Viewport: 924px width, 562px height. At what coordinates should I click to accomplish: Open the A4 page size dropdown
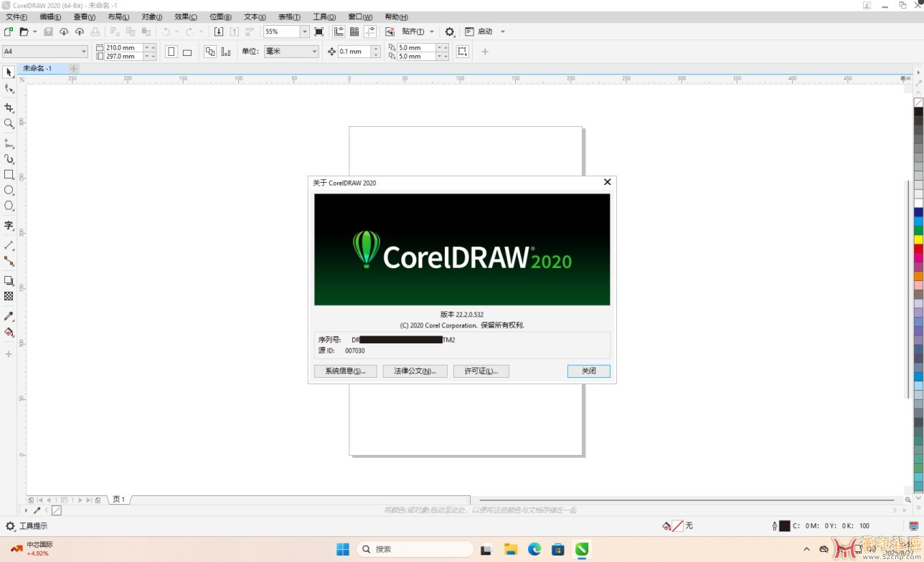(x=84, y=52)
